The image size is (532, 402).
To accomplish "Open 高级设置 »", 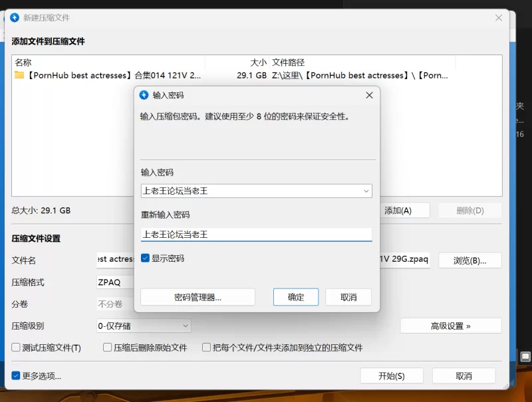I will (451, 326).
